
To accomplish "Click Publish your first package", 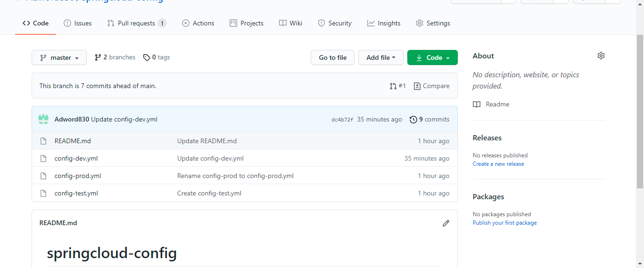I will pos(505,223).
